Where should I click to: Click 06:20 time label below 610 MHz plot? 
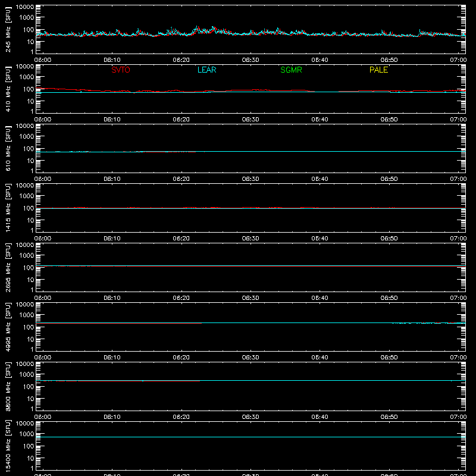point(181,179)
